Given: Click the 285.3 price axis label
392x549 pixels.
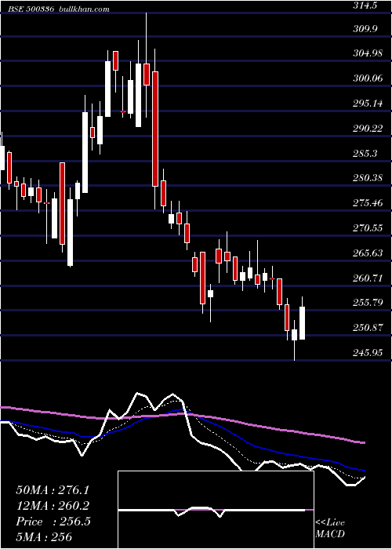Looking at the screenshot, I should (x=365, y=154).
